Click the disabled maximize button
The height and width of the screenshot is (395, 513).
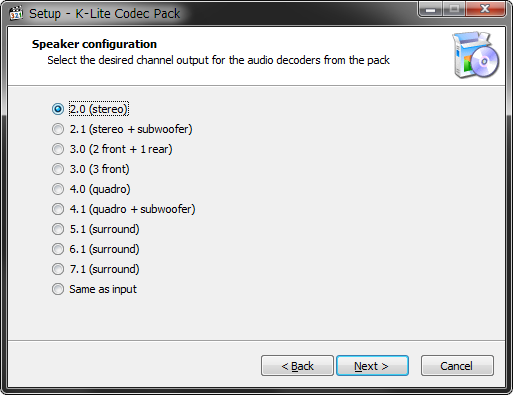click(x=454, y=9)
